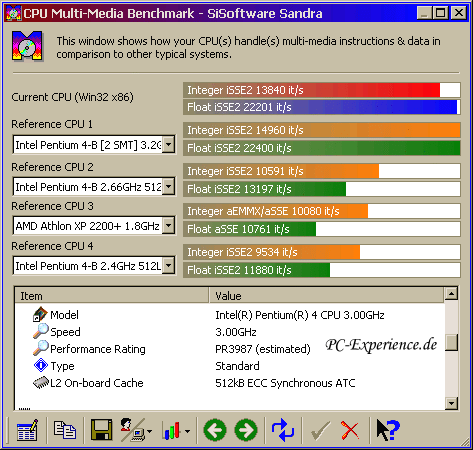
Task: Click the Integer iSSE2 13840 it/s red bar
Action: click(x=322, y=90)
